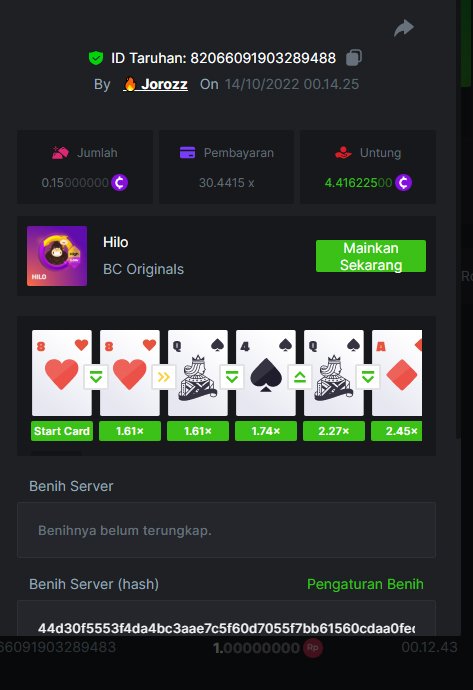Open the Jorozz player profile link
The height and width of the screenshot is (690, 473).
point(156,84)
